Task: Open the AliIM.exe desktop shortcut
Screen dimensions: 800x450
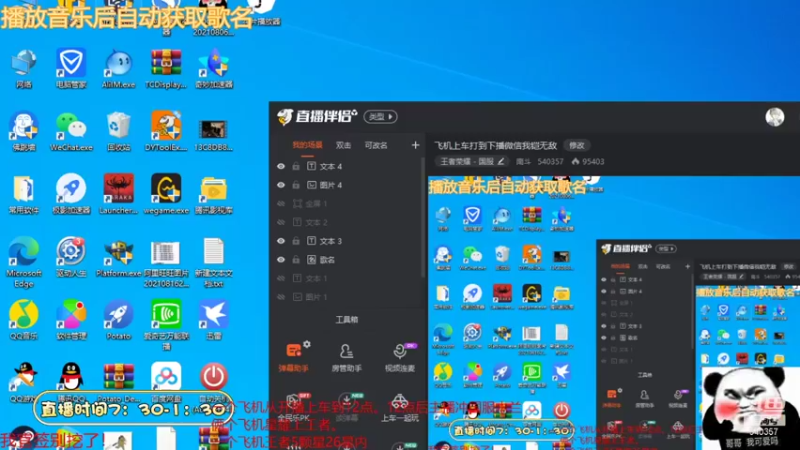Action: (x=118, y=68)
